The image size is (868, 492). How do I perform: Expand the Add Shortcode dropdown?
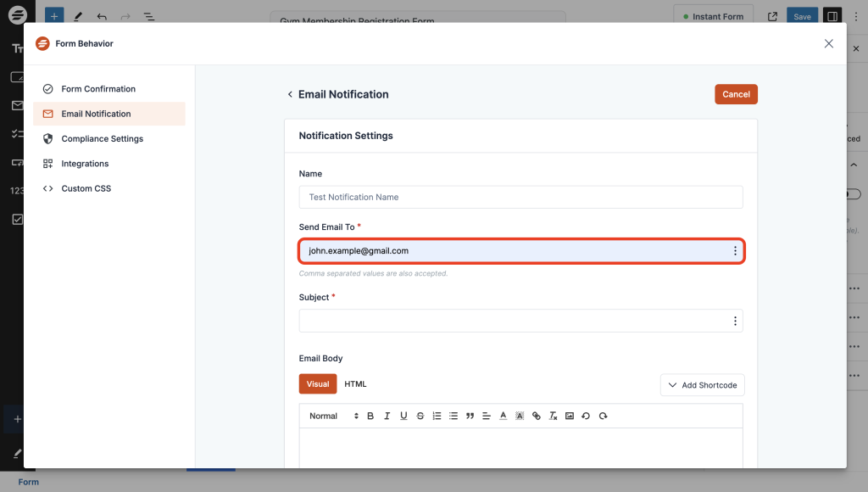click(x=702, y=385)
